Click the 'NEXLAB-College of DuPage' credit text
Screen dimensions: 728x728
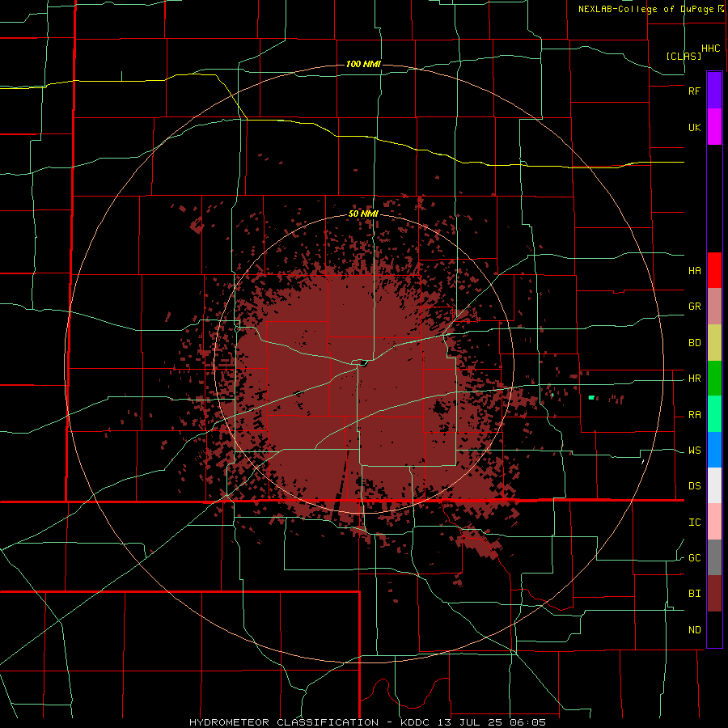click(x=645, y=9)
